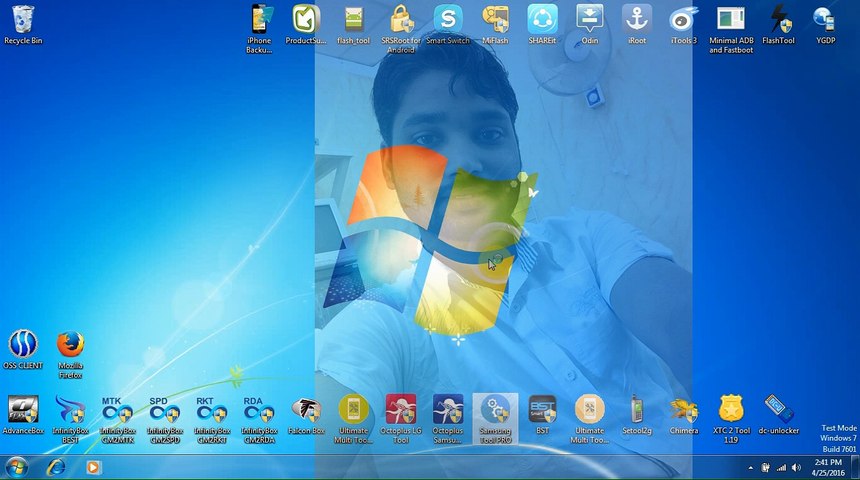This screenshot has width=860, height=480.
Task: Launch Mozilla Firefox from the desktop
Action: [70, 346]
